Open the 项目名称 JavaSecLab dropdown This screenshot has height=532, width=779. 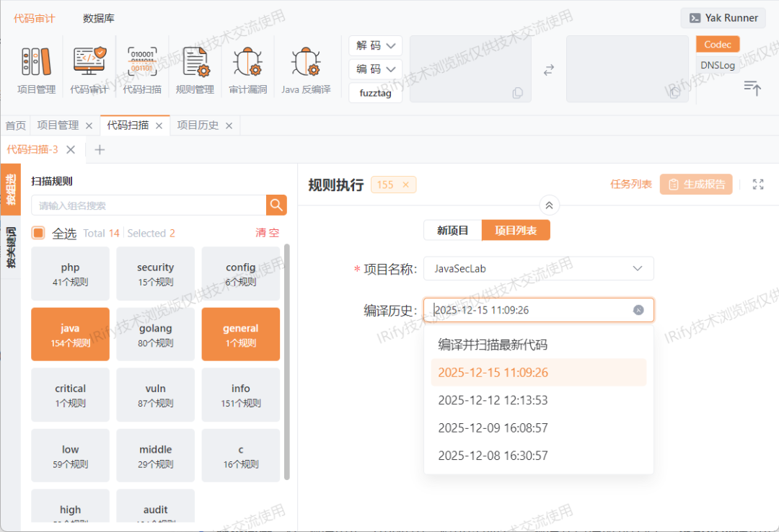pyautogui.click(x=539, y=269)
